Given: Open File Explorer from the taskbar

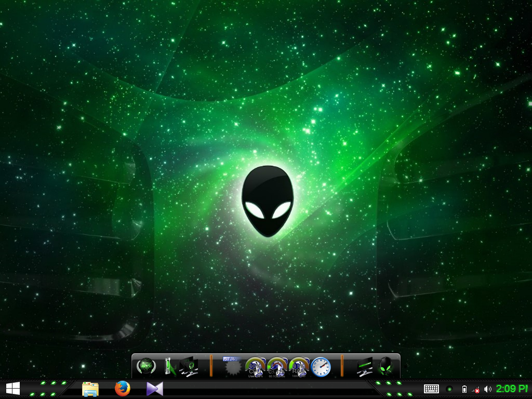Looking at the screenshot, I should tap(90, 389).
